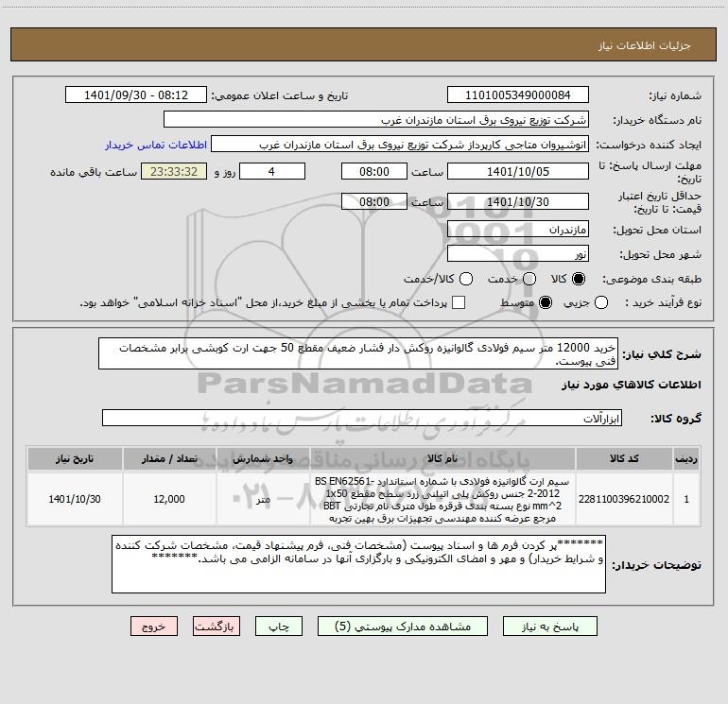Click the response deadline hour 08:00 field

click(374, 171)
